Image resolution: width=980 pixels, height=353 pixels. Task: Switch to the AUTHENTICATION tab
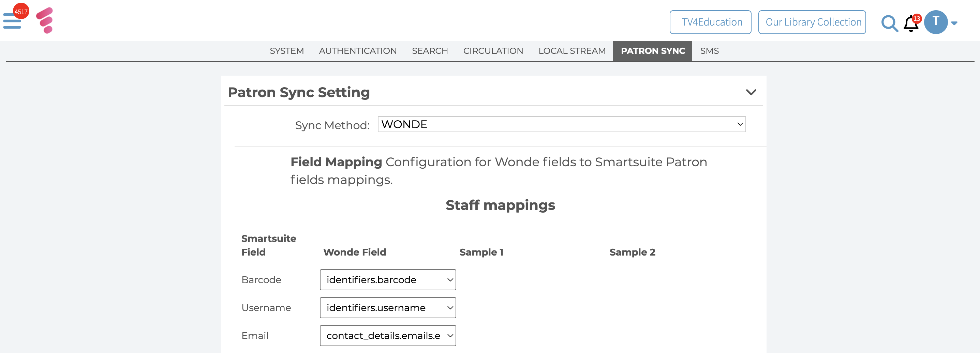(358, 51)
